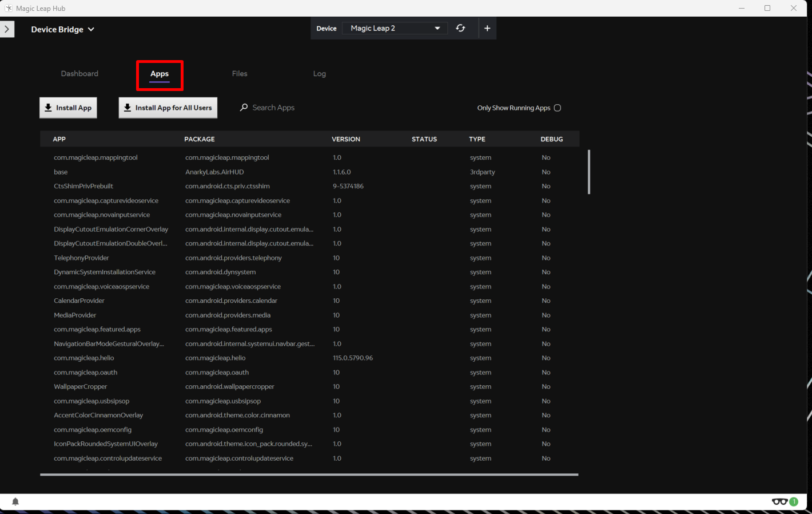This screenshot has height=514, width=812.
Task: Click the com.android.wallpapercropper package
Action: (x=230, y=386)
